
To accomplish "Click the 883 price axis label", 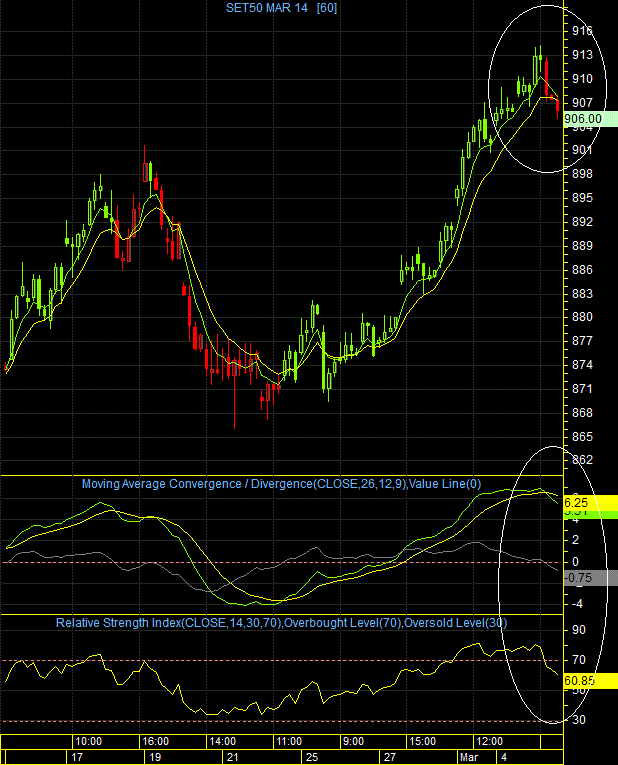I will (x=582, y=293).
